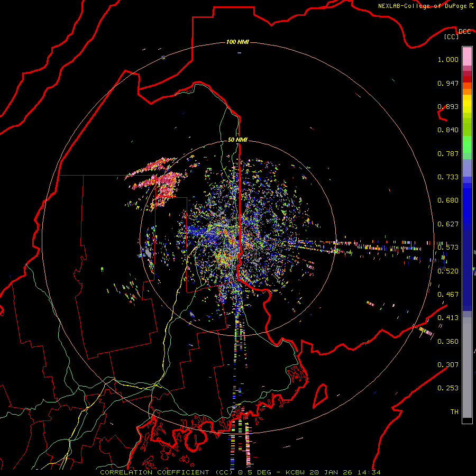Click the DCC label above the color scale

click(464, 32)
